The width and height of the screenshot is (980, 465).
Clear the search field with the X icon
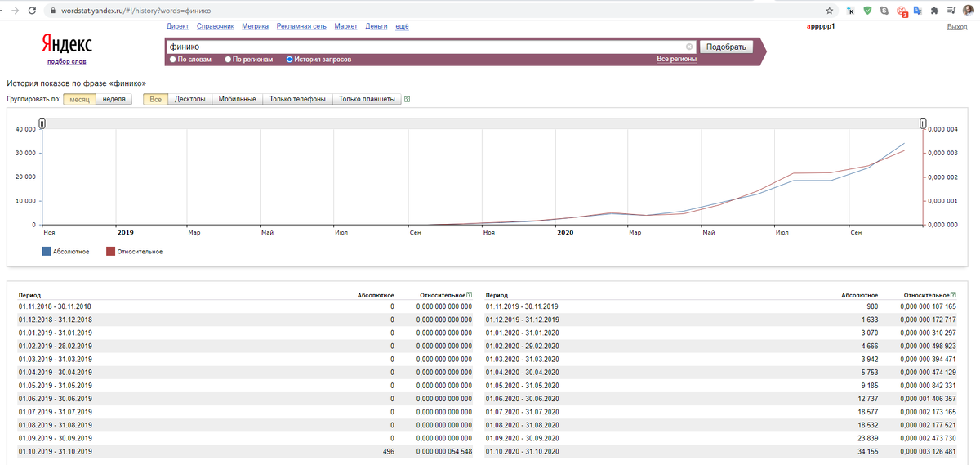point(689,47)
